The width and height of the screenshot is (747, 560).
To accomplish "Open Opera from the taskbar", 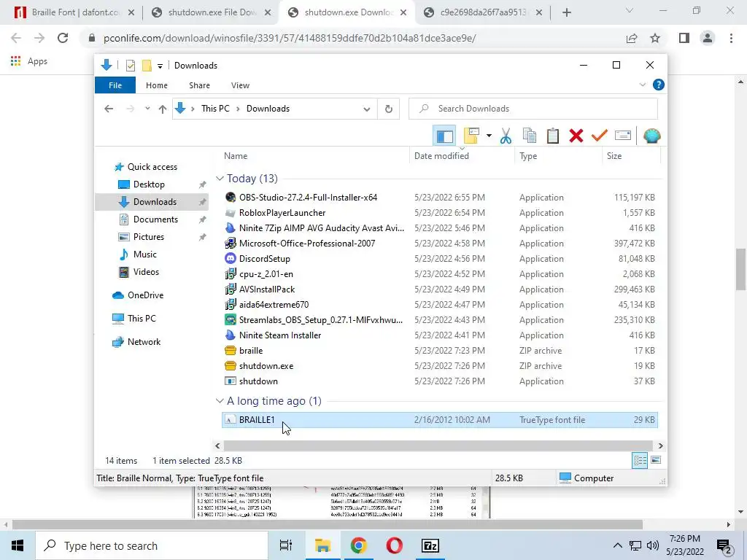I will [394, 545].
